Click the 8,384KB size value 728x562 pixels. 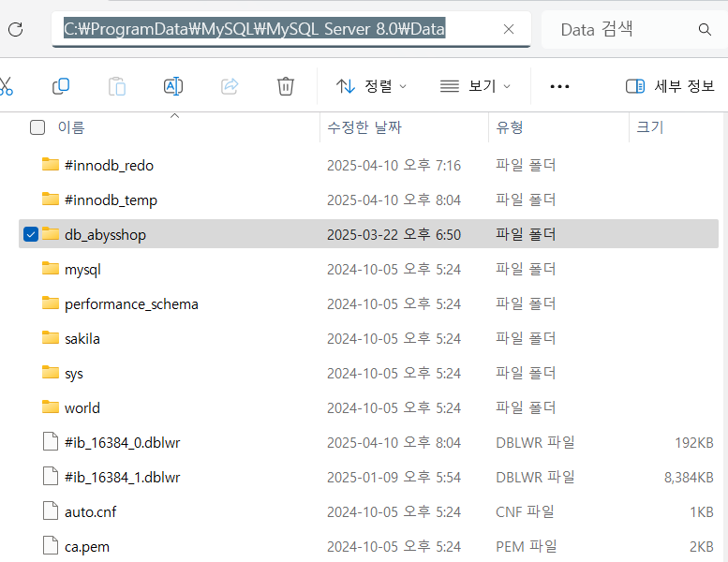click(x=689, y=477)
